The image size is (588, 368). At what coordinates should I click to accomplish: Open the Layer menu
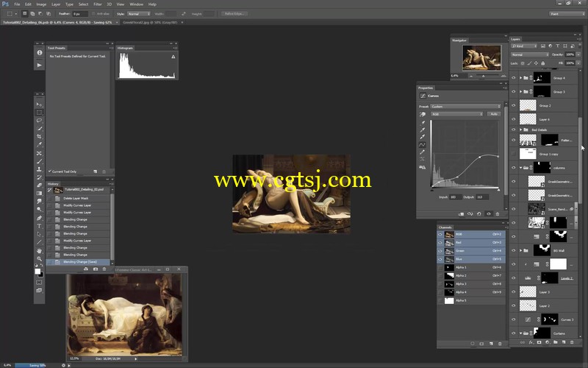(56, 4)
